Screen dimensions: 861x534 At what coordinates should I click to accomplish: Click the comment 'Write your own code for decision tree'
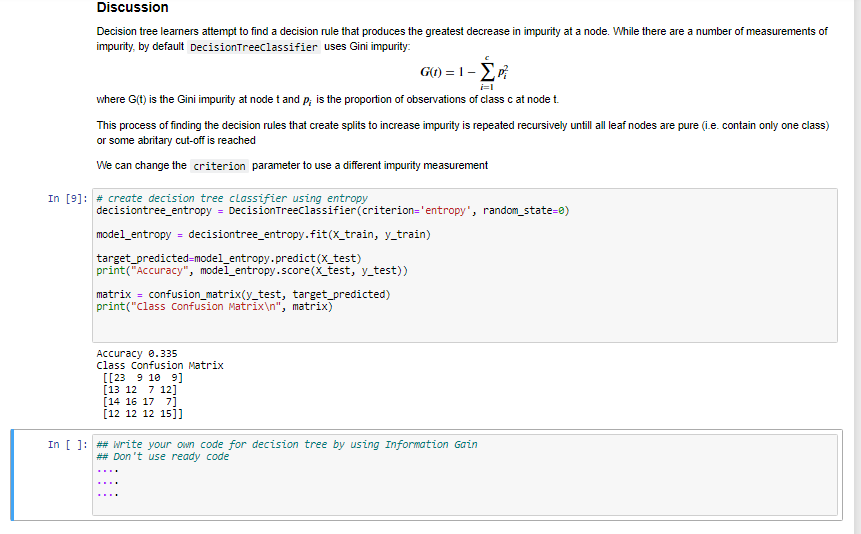pos(287,444)
